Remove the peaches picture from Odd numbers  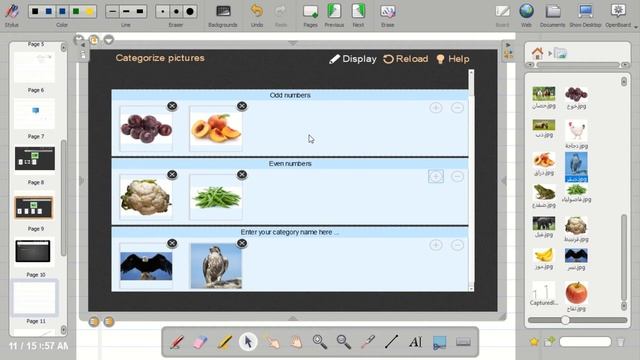pyautogui.click(x=242, y=106)
